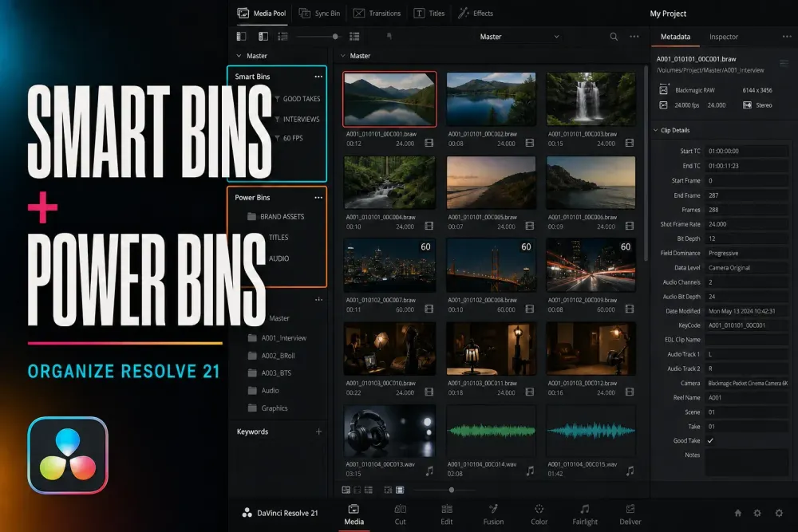Click the last view icon below thumbnails
Viewport: 798px width, 532px height.
[400, 490]
